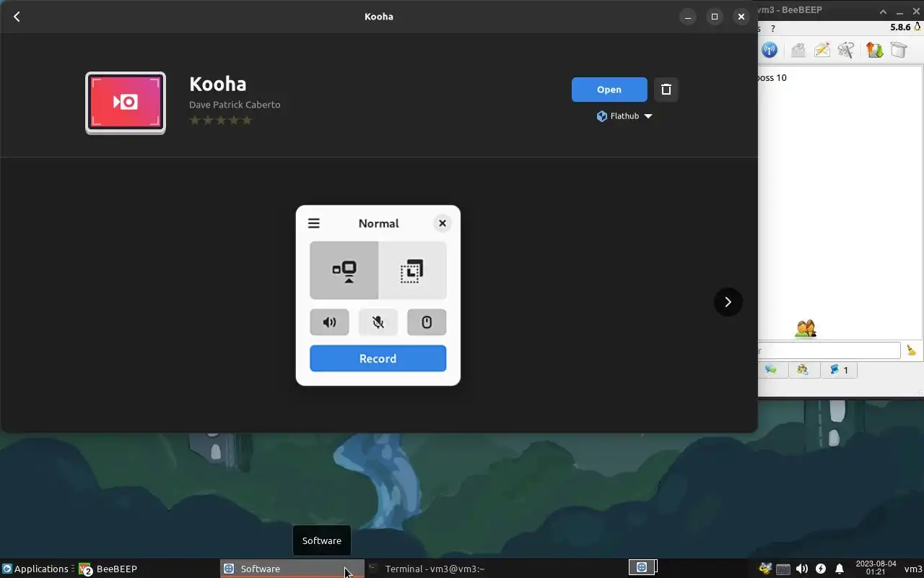The height and width of the screenshot is (578, 924).
Task: Switch to BeeBEEP groups tab
Action: (x=803, y=370)
